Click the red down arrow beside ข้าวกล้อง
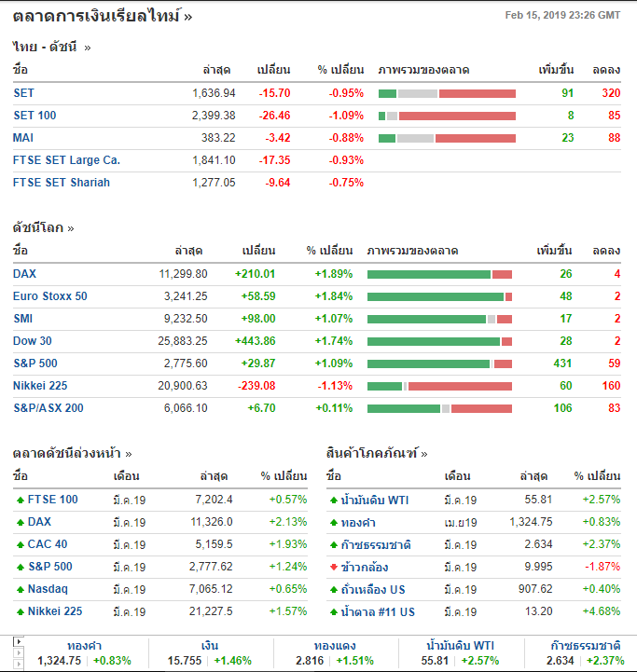Viewport: 637px width, 672px height. (x=333, y=568)
